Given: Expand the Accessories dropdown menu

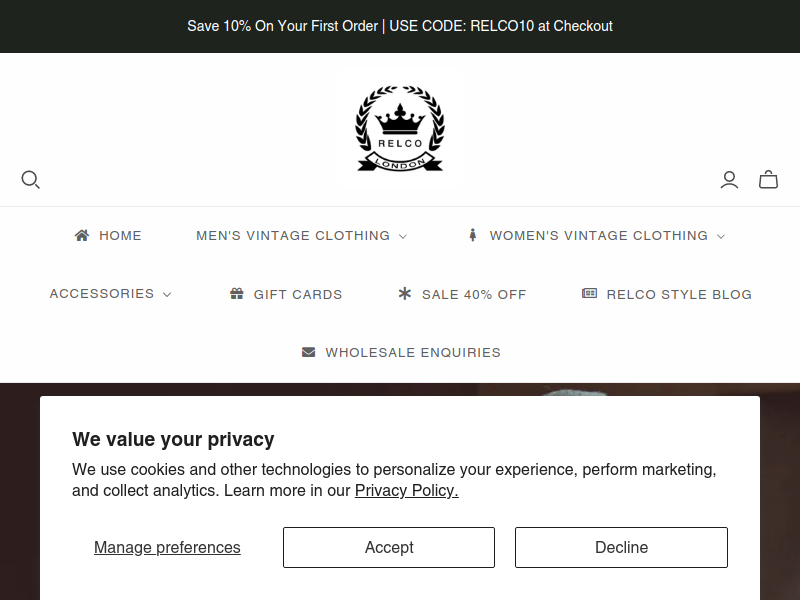Looking at the screenshot, I should tap(111, 294).
